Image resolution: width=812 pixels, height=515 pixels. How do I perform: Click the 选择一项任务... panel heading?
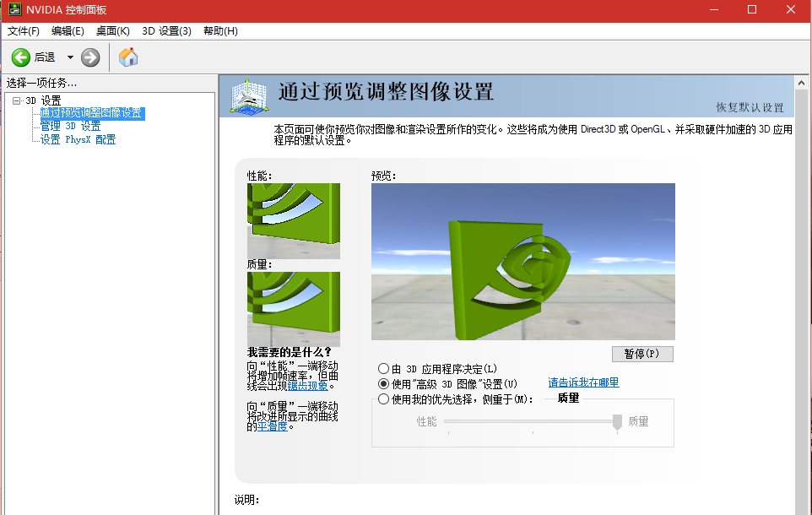pos(41,83)
